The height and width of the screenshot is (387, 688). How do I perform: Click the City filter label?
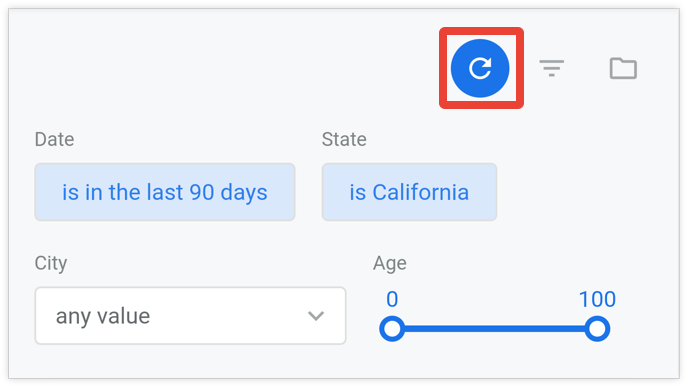point(51,263)
